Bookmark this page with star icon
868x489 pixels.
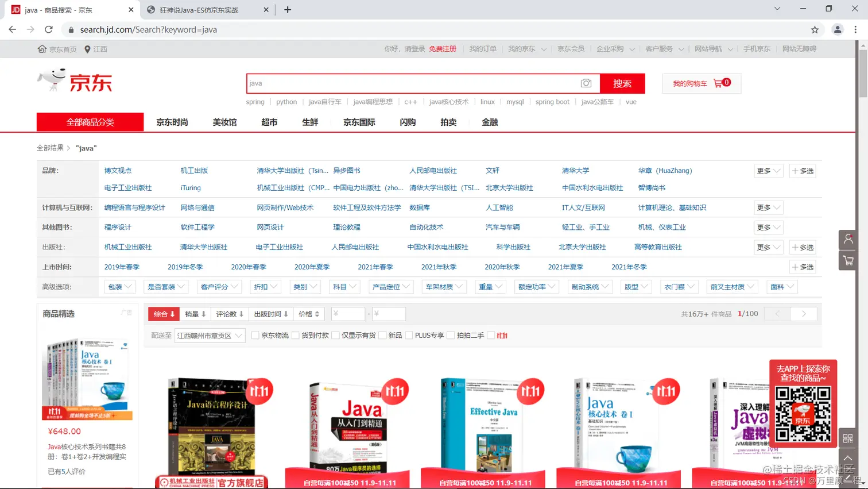(815, 29)
